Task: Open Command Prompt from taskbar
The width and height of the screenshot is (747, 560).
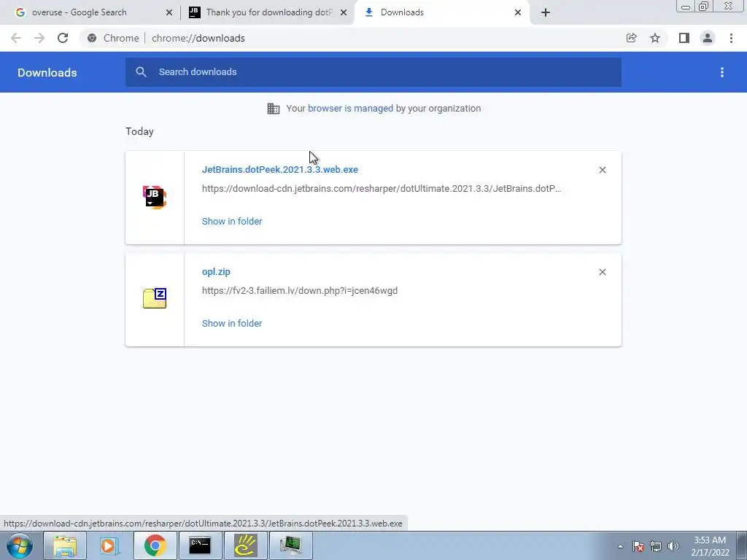Action: point(200,545)
